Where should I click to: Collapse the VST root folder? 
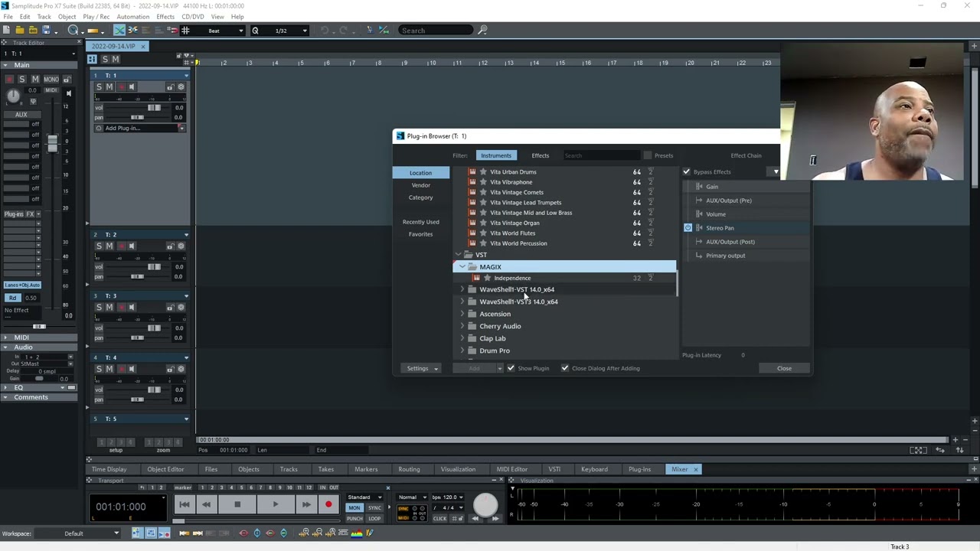coord(458,255)
